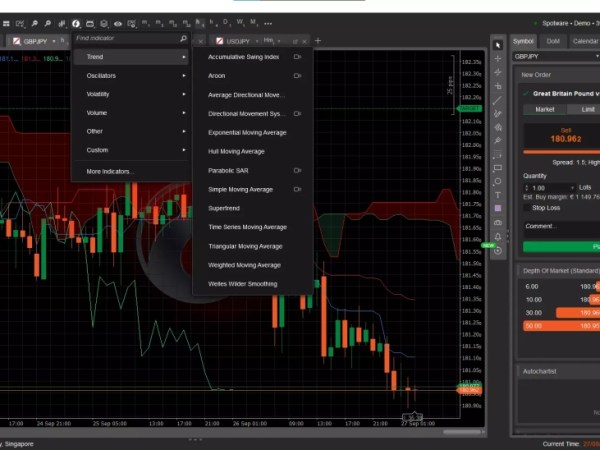
Task: Expand the Other indicators submenu
Action: 131,131
